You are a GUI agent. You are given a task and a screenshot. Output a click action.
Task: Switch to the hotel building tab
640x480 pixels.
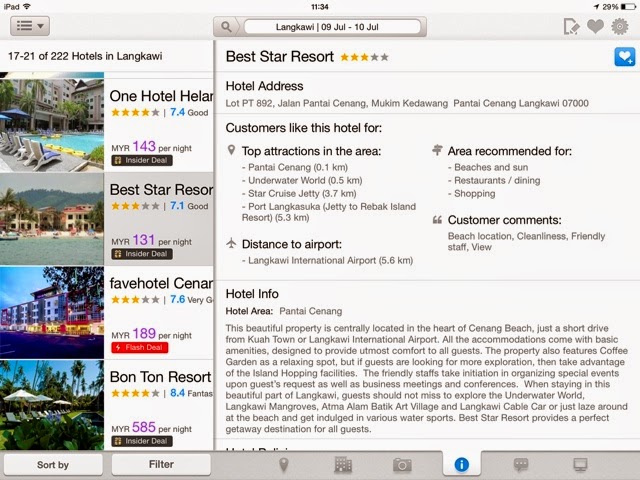click(x=343, y=464)
